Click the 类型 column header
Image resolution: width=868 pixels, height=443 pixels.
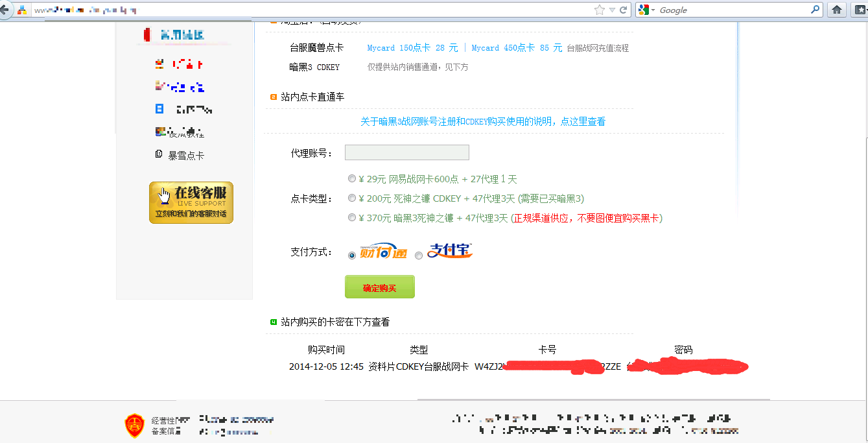pyautogui.click(x=419, y=350)
